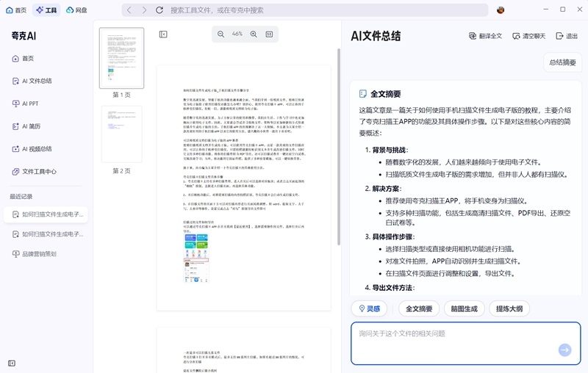Click the 背景与挑战 heading
Screen dimensions: 588x373
(x=389, y=150)
